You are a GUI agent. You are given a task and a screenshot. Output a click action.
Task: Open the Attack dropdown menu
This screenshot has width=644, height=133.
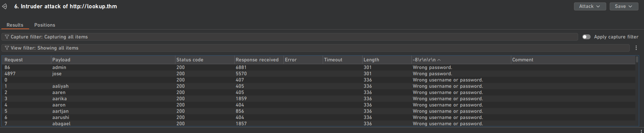pyautogui.click(x=590, y=6)
